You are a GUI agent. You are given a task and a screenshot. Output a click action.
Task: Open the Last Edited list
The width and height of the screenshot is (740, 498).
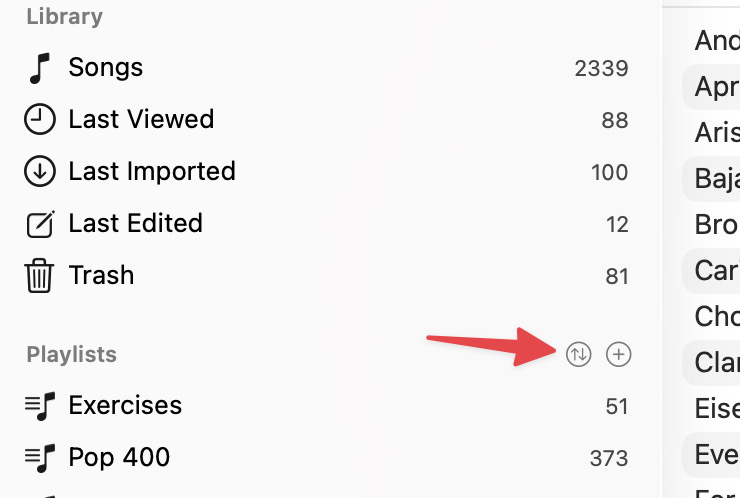pos(135,224)
